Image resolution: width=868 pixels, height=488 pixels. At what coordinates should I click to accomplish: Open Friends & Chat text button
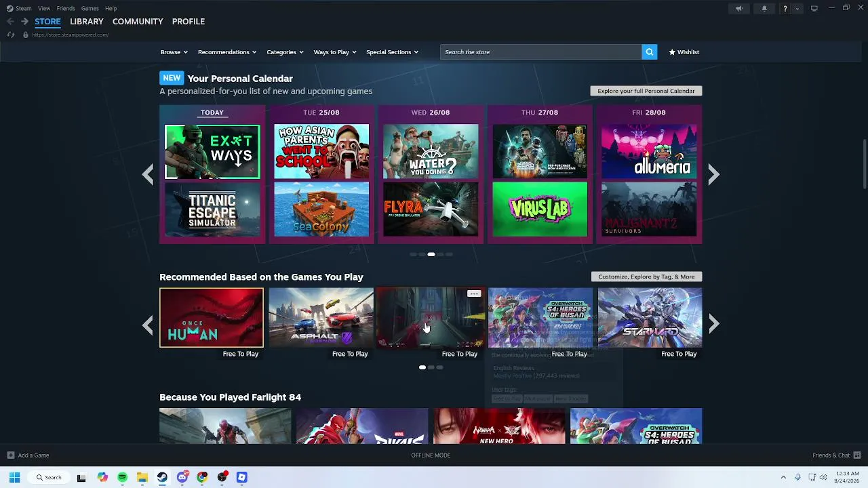pos(831,455)
